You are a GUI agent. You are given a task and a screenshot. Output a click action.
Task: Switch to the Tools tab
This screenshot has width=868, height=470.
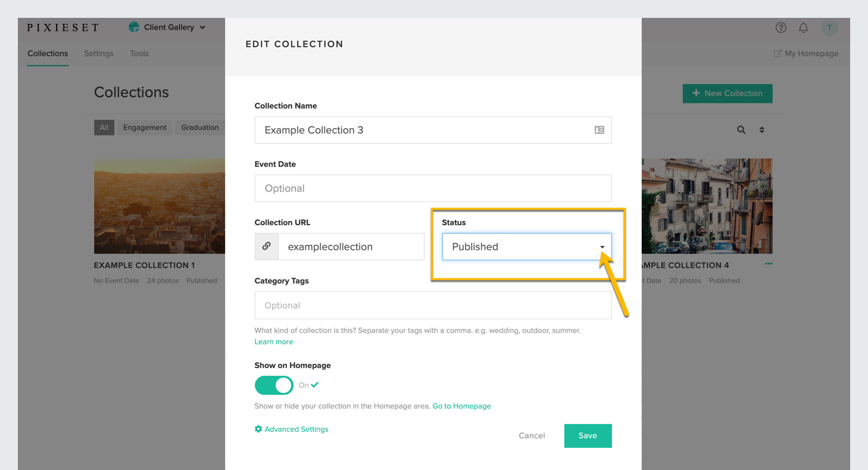tap(139, 54)
